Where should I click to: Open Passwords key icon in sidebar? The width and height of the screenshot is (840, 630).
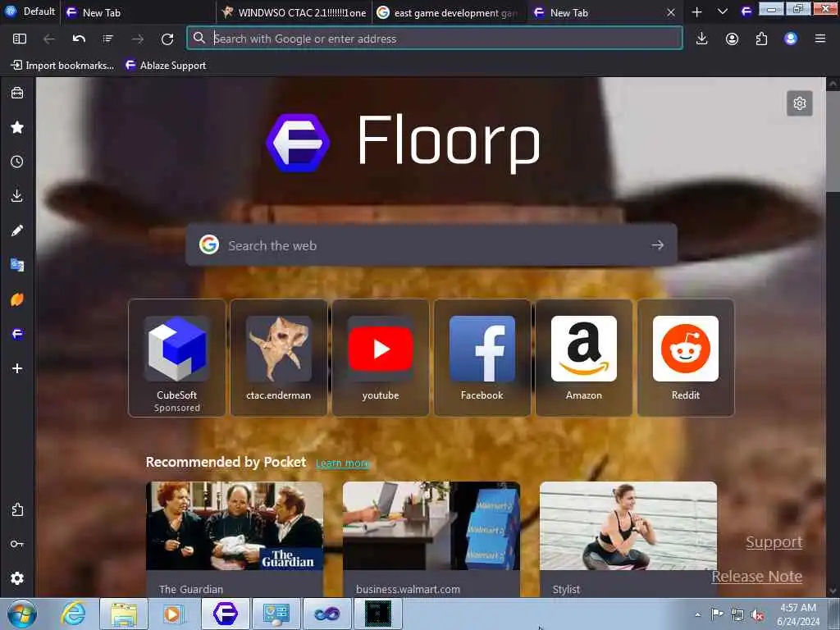pyautogui.click(x=17, y=544)
